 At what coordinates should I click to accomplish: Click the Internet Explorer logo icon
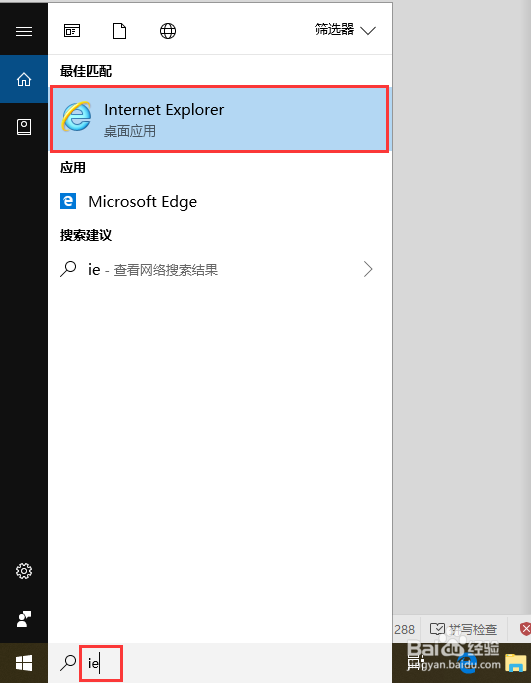pos(77,117)
